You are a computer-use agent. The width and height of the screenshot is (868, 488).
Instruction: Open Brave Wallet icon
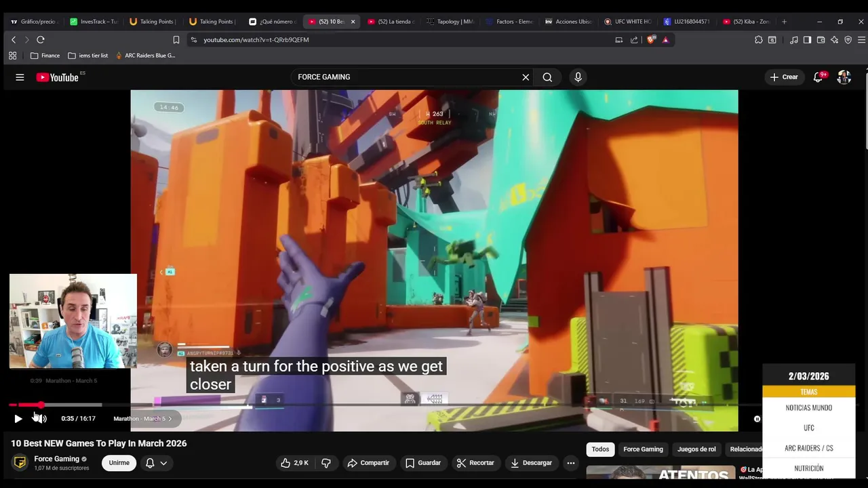pos(821,40)
